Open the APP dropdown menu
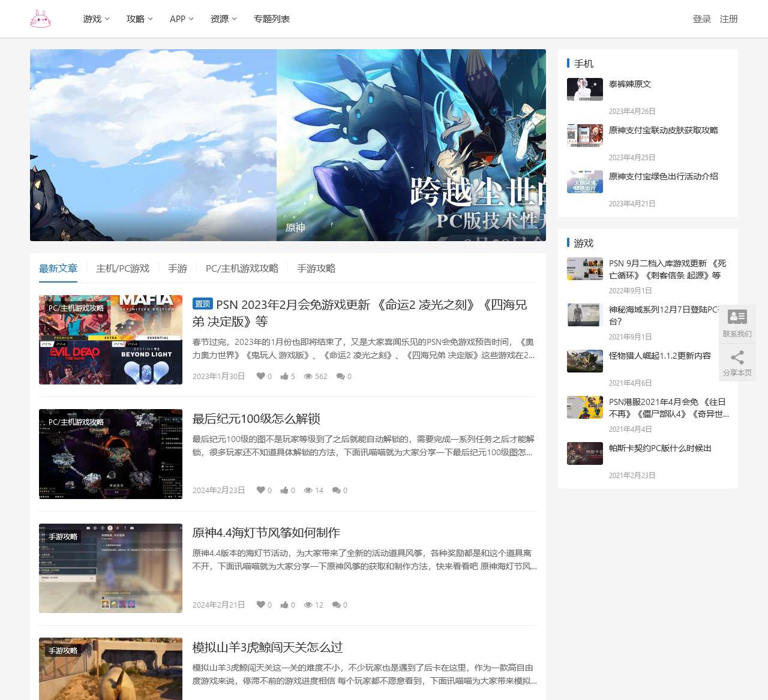 [x=181, y=19]
